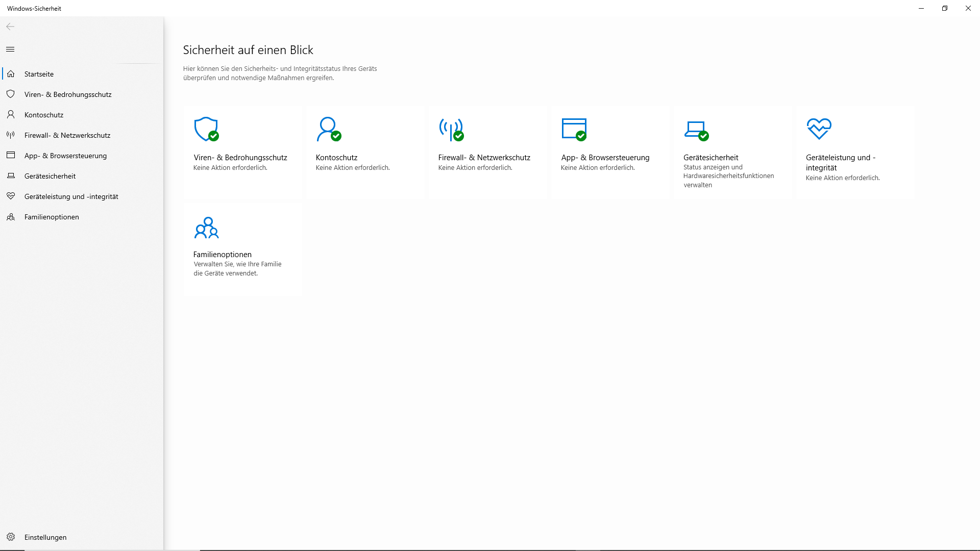
Task: Click Familienoptionen in the sidebar
Action: [52, 217]
